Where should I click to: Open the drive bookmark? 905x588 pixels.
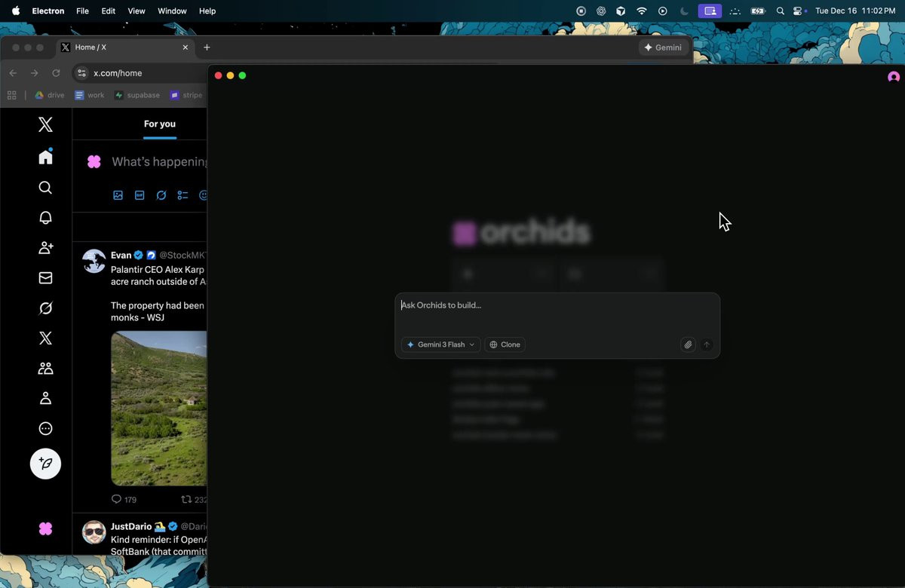point(50,95)
